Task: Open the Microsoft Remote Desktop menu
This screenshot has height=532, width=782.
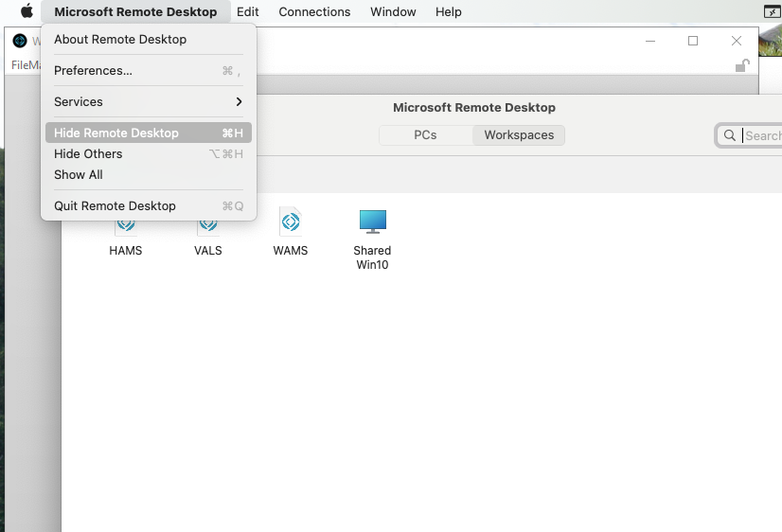Action: [135, 11]
